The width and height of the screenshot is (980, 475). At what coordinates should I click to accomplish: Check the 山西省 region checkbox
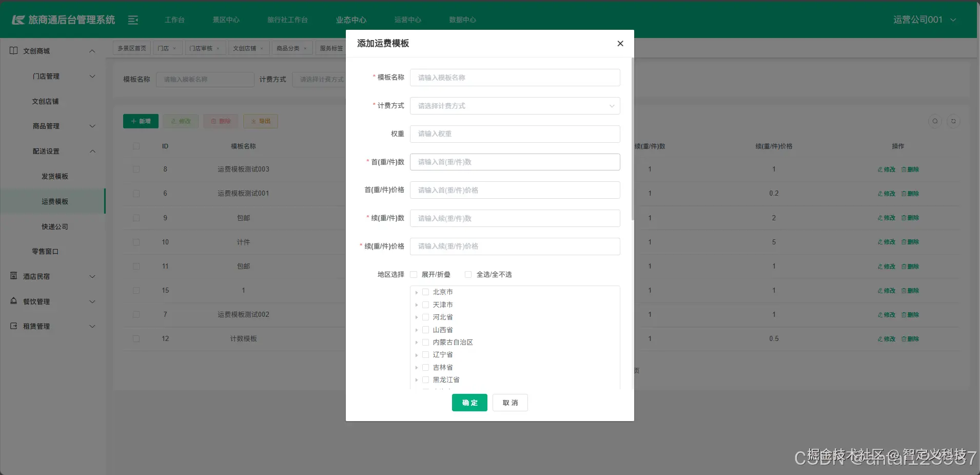pyautogui.click(x=425, y=330)
